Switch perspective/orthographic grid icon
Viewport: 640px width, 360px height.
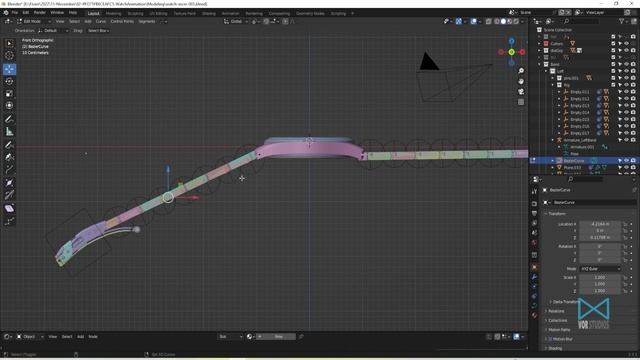pos(521,102)
